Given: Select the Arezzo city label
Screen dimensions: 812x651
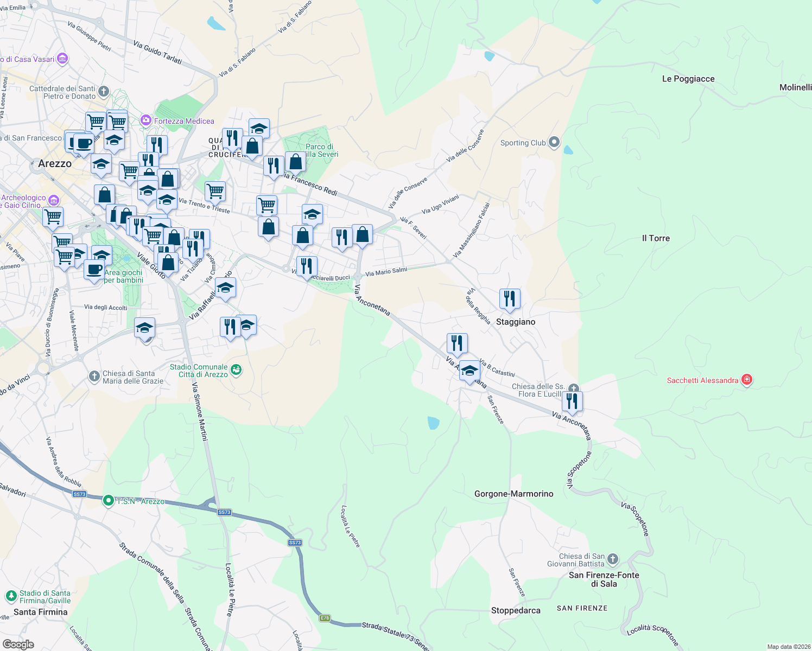Looking at the screenshot, I should (x=56, y=163).
